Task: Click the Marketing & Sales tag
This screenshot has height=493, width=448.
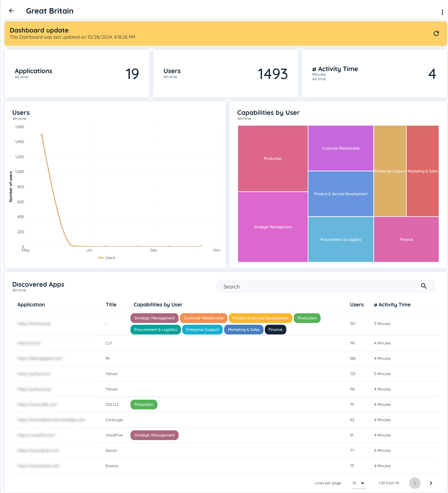Action: (244, 330)
